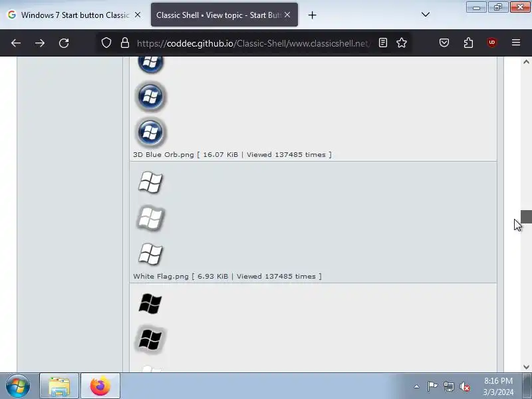Image resolution: width=532 pixels, height=399 pixels.
Task: Click the bottom 3D Blue Orb image
Action: (151, 132)
